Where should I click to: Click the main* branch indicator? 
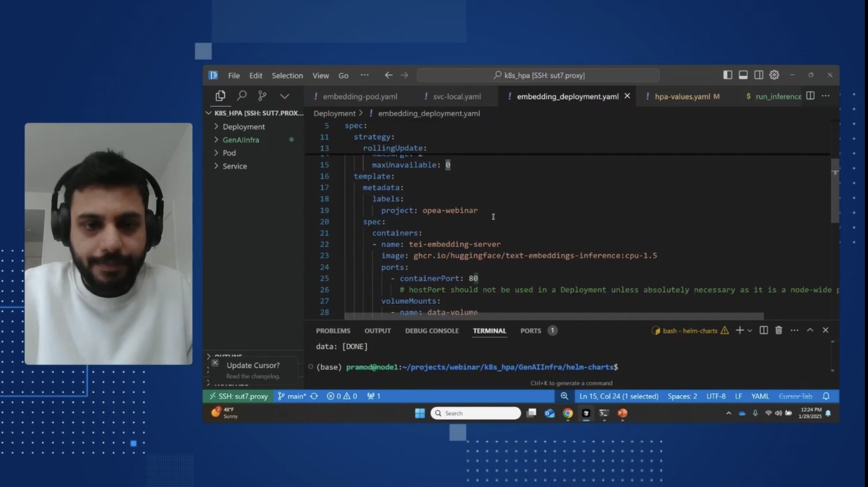(292, 396)
